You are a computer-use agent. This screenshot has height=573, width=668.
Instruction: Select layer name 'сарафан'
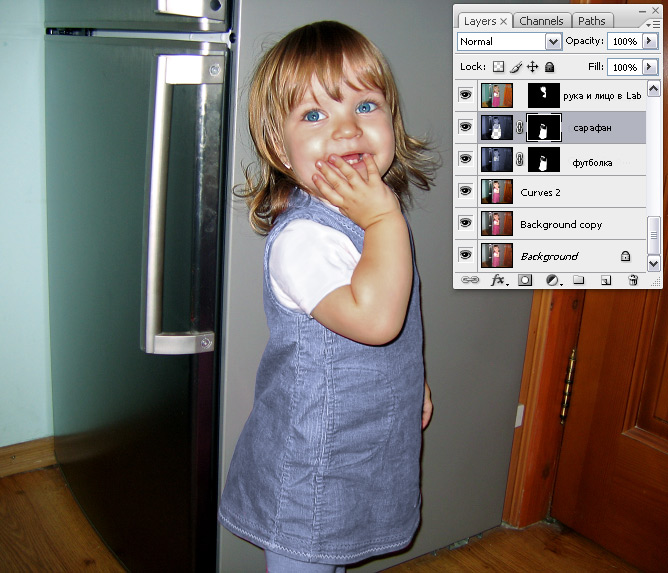pyautogui.click(x=592, y=128)
